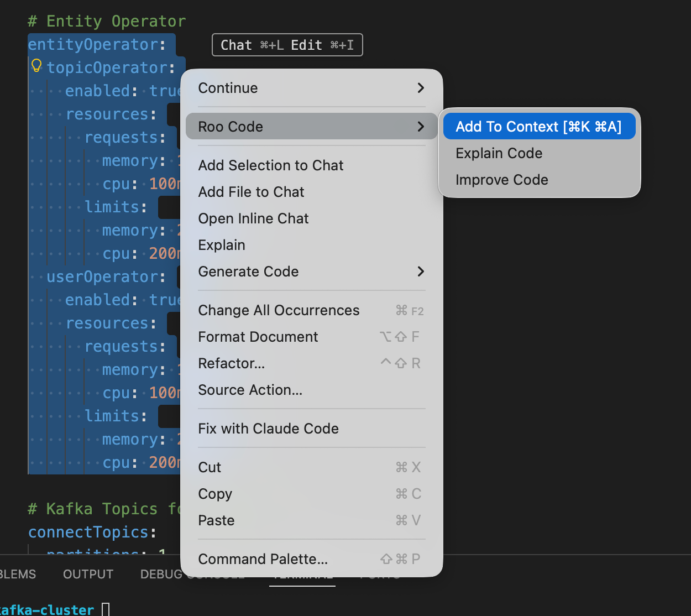Open the Refactor... menu option
The width and height of the screenshot is (691, 616).
pos(232,363)
